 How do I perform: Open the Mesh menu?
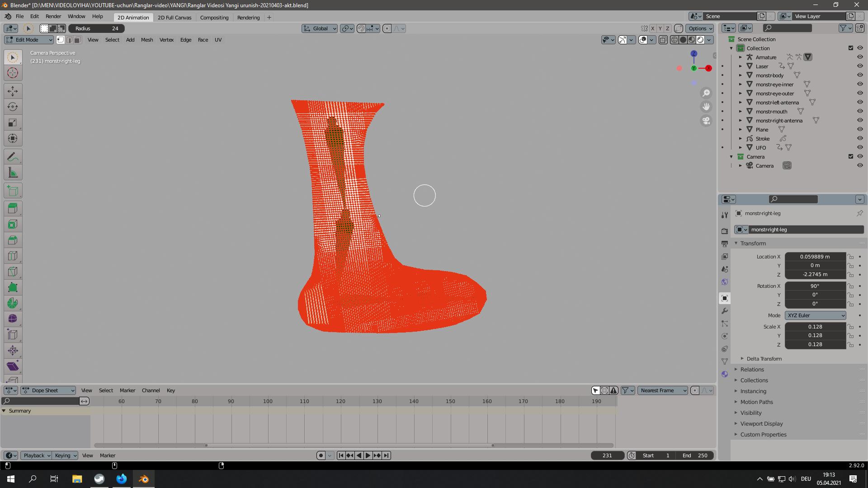point(147,40)
